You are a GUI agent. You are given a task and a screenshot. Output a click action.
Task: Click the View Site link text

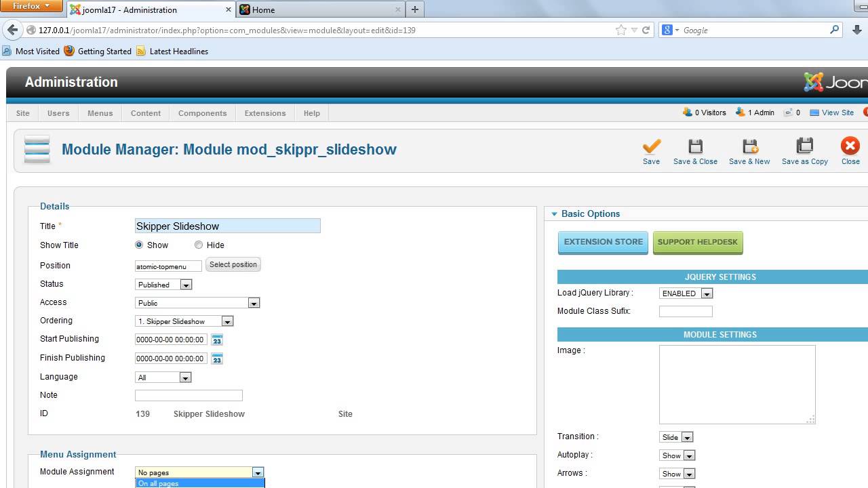tap(837, 113)
